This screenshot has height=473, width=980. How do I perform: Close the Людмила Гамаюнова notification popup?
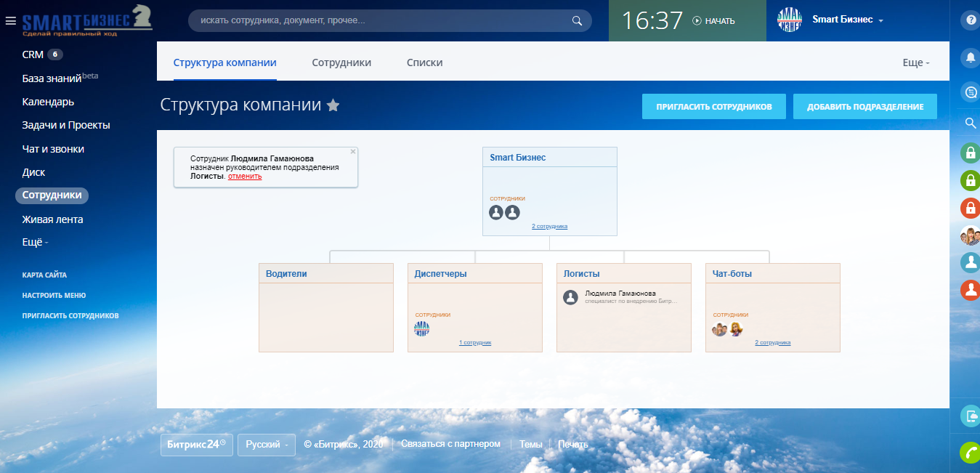(x=353, y=152)
